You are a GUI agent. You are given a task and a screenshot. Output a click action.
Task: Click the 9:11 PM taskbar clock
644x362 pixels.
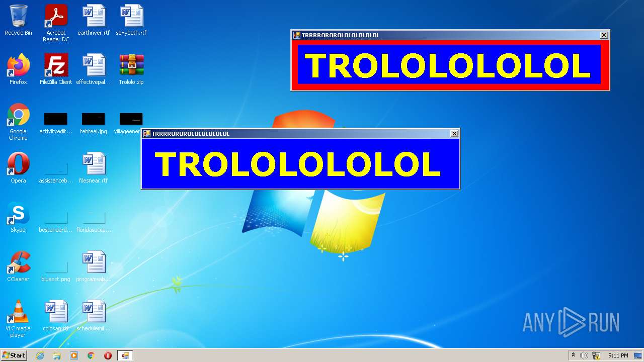point(618,355)
